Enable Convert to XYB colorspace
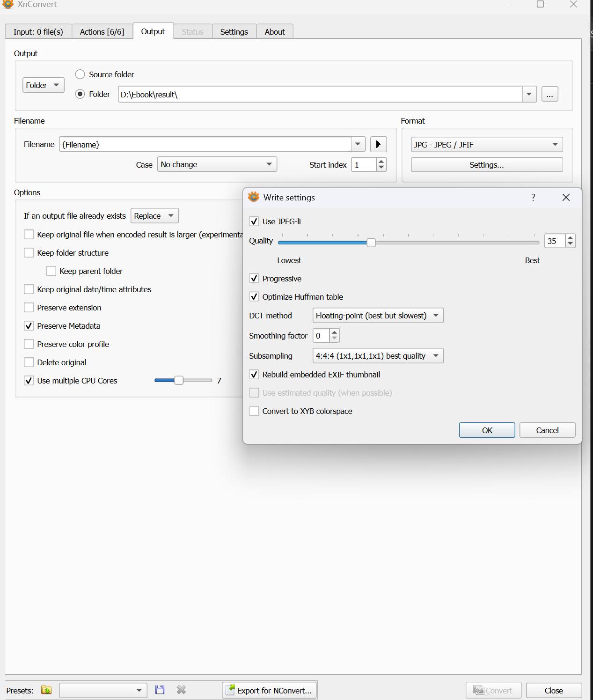The height and width of the screenshot is (700, 593). (254, 411)
